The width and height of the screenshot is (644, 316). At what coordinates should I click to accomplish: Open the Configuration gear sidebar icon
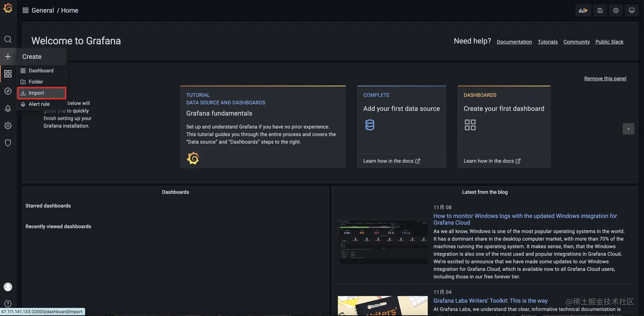click(8, 126)
